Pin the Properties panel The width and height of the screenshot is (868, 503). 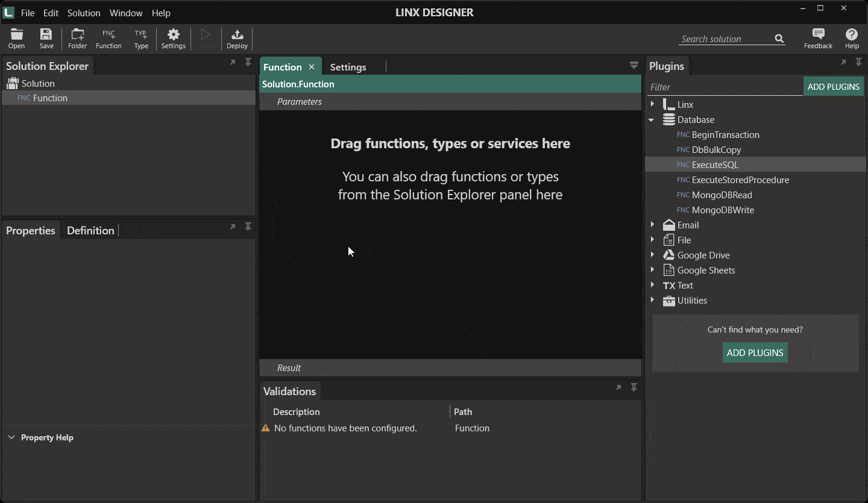pyautogui.click(x=248, y=227)
